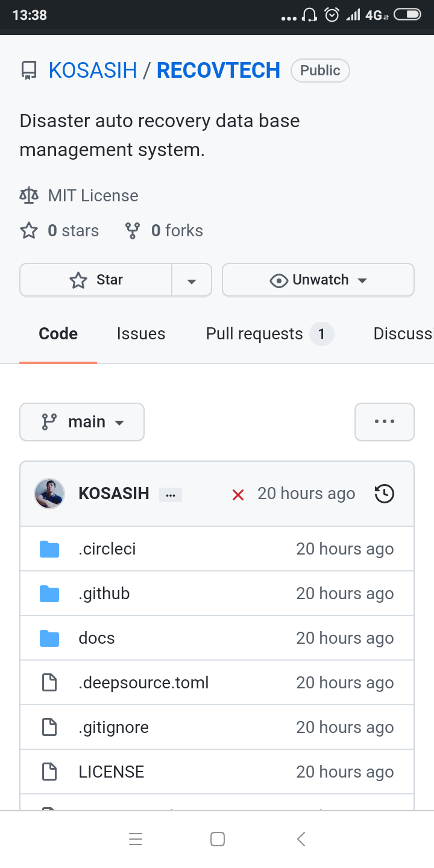The width and height of the screenshot is (434, 868).
Task: Tap the MIT License scale icon
Action: 29,195
